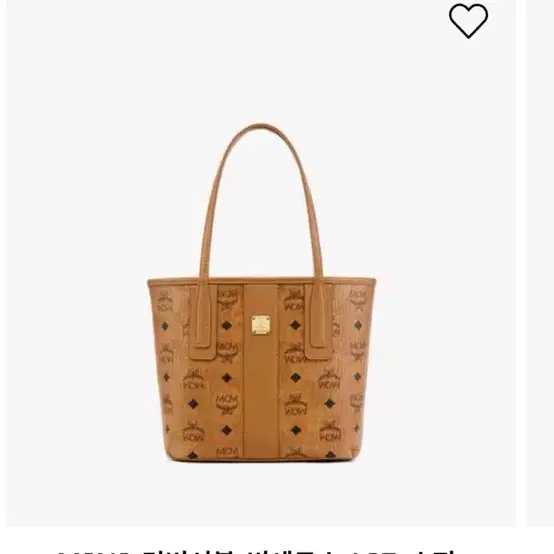This screenshot has width=554, height=554.
Task: Select the next product card at the right edge
Action: point(541,263)
